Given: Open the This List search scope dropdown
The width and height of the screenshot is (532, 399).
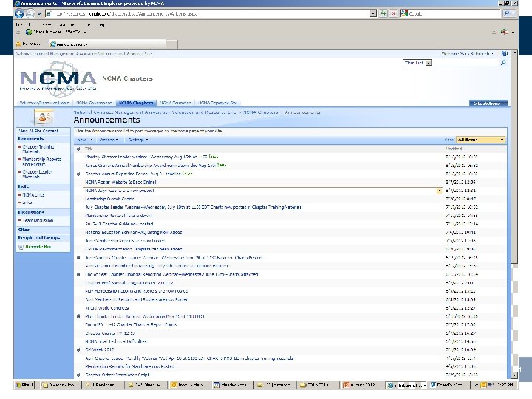Looking at the screenshot, I should (417, 63).
